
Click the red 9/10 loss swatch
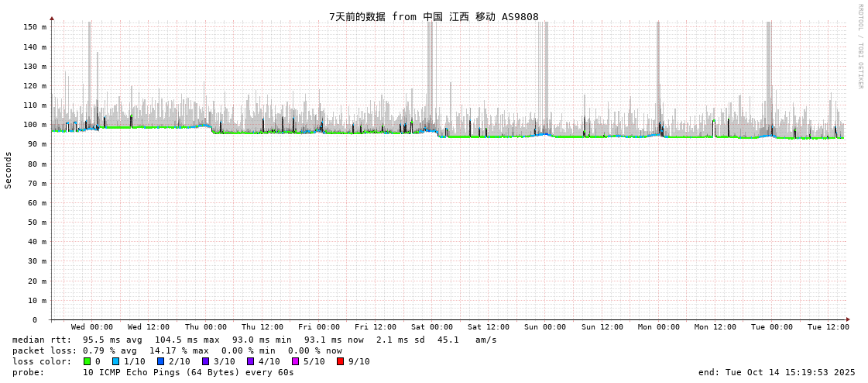pos(340,361)
